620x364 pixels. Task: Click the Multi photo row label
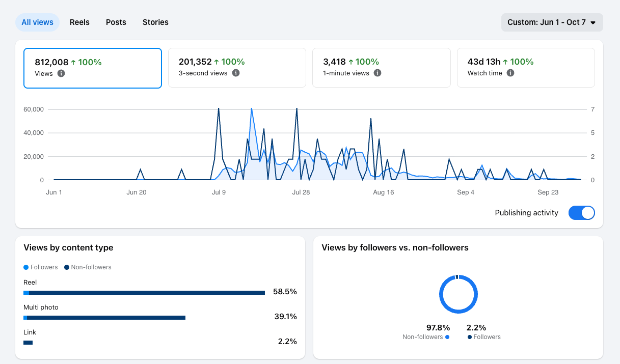[41, 307]
